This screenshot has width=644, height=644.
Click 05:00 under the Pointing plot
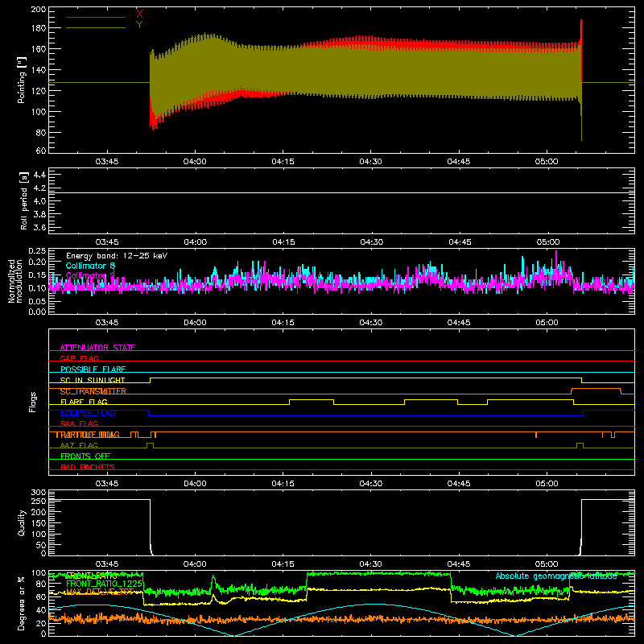pyautogui.click(x=547, y=162)
